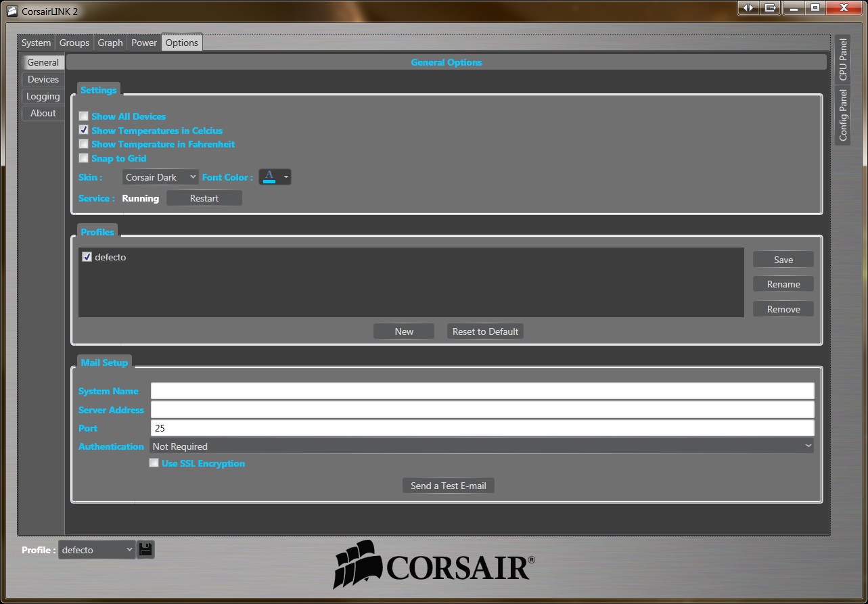Open the Config Panel side tab
This screenshot has width=868, height=604.
(x=843, y=115)
